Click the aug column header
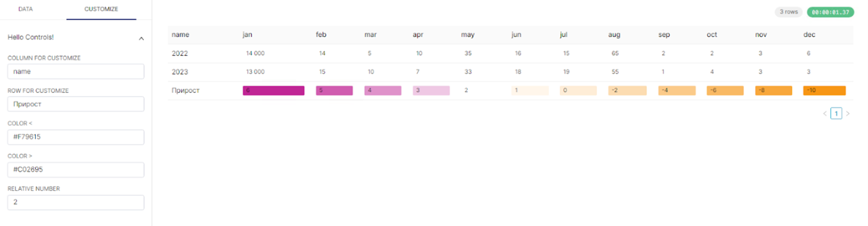Viewport: 868px width, 226px height. click(x=614, y=35)
